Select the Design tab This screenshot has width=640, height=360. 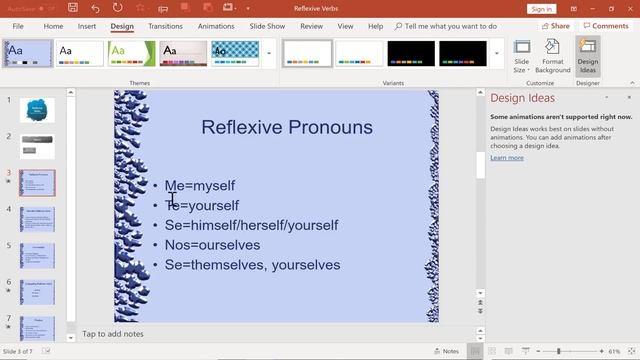tap(122, 26)
